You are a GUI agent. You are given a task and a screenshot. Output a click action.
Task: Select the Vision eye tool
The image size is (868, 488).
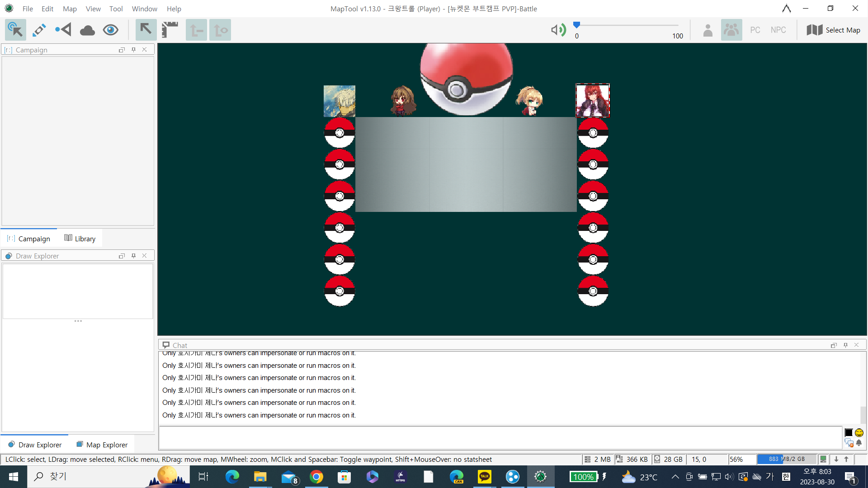111,30
